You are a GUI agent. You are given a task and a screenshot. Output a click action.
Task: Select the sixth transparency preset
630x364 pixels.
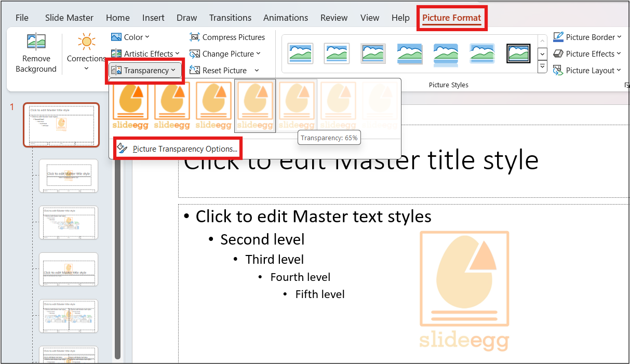click(x=338, y=106)
